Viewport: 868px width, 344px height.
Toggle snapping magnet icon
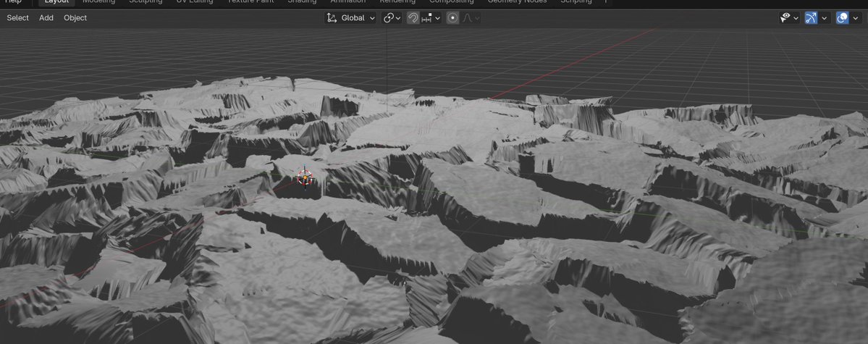[x=413, y=17]
